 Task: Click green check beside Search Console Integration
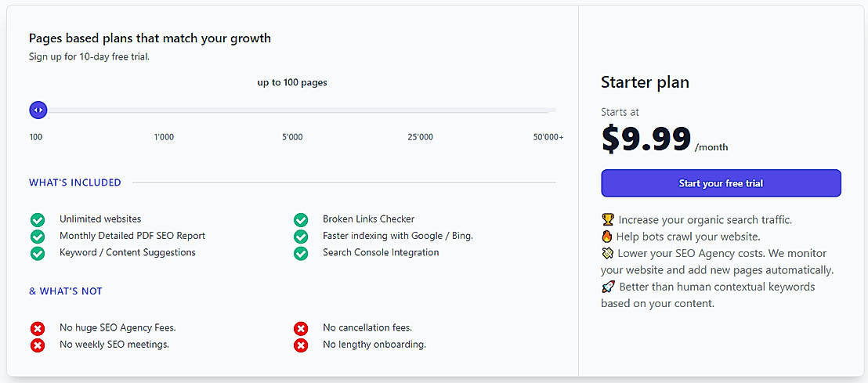pyautogui.click(x=300, y=253)
